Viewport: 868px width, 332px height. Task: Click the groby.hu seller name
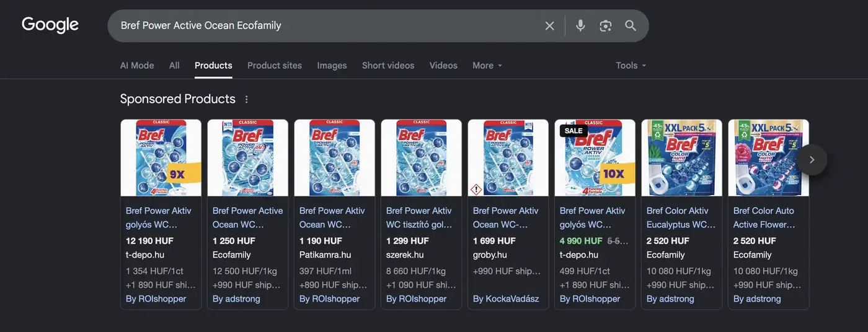click(x=490, y=255)
